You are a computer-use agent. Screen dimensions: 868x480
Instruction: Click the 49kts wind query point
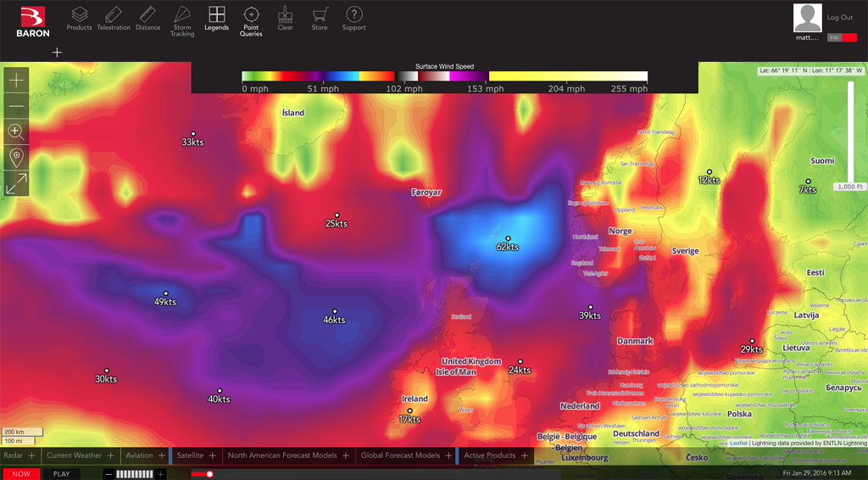[x=165, y=293]
